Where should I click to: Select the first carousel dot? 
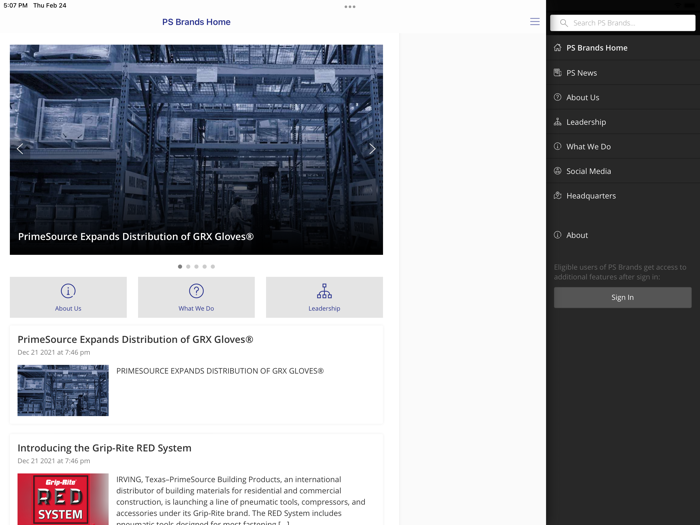click(x=180, y=267)
